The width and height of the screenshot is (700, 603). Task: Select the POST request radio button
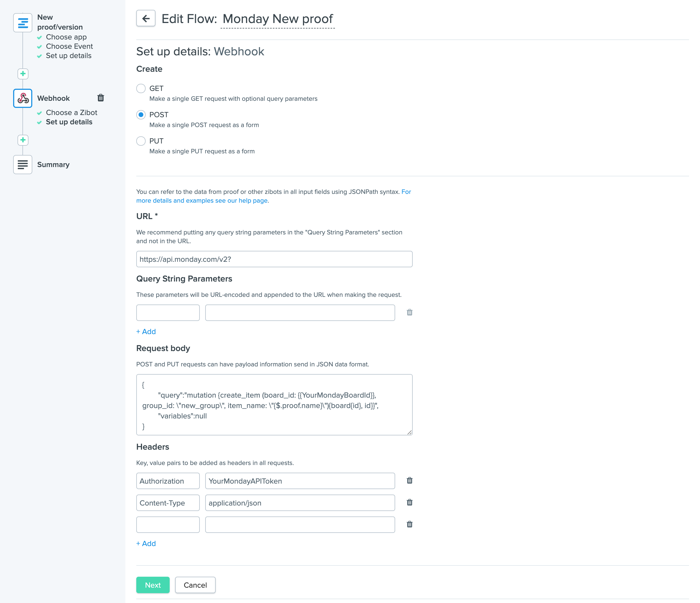click(141, 115)
